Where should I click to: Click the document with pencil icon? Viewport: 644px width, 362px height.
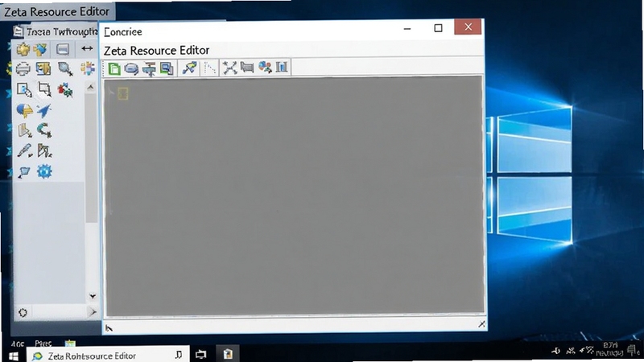pos(24,90)
